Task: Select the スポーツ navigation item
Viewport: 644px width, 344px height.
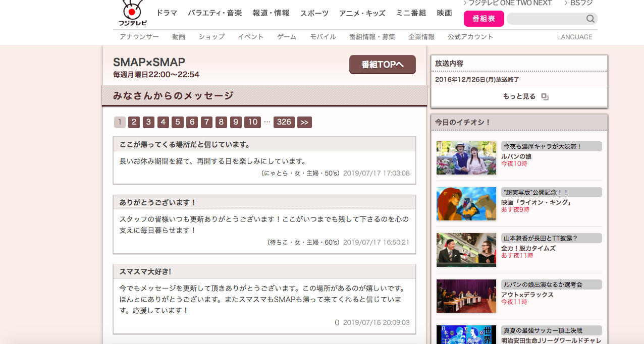Action: [x=313, y=13]
